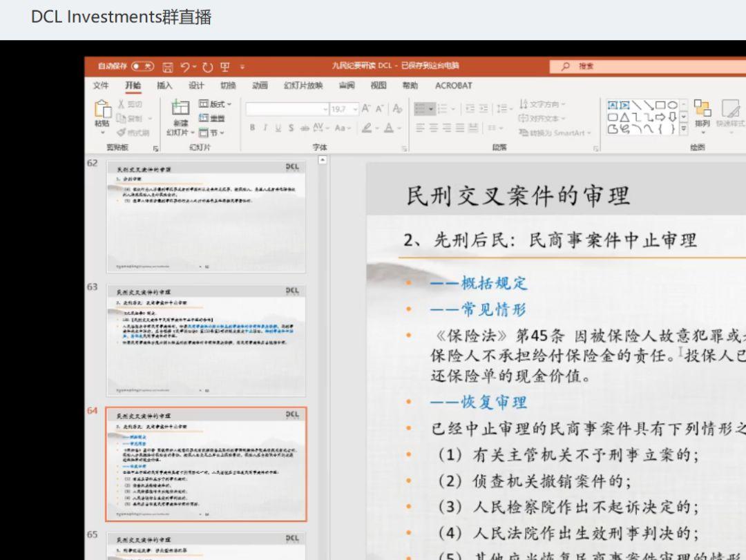Click the slide panel scroll-up arrow
The height and width of the screenshot is (560, 746).
point(322,160)
